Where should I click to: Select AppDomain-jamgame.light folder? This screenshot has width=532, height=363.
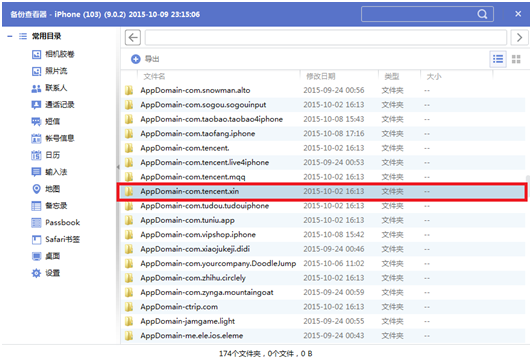tap(323, 321)
